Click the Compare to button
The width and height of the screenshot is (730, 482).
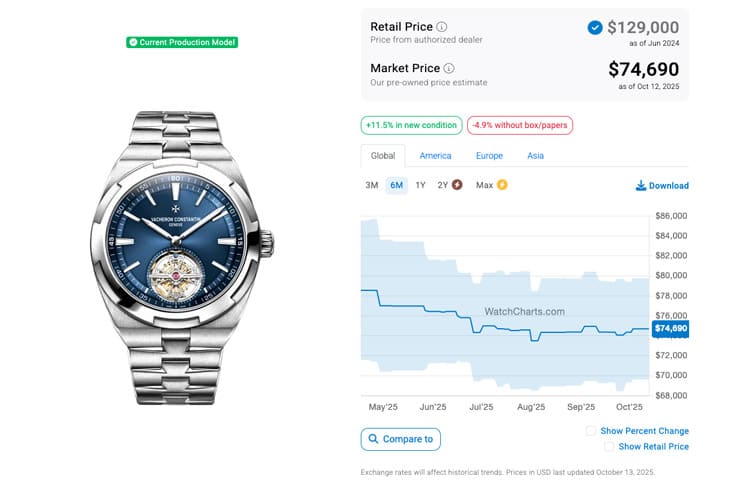[401, 439]
